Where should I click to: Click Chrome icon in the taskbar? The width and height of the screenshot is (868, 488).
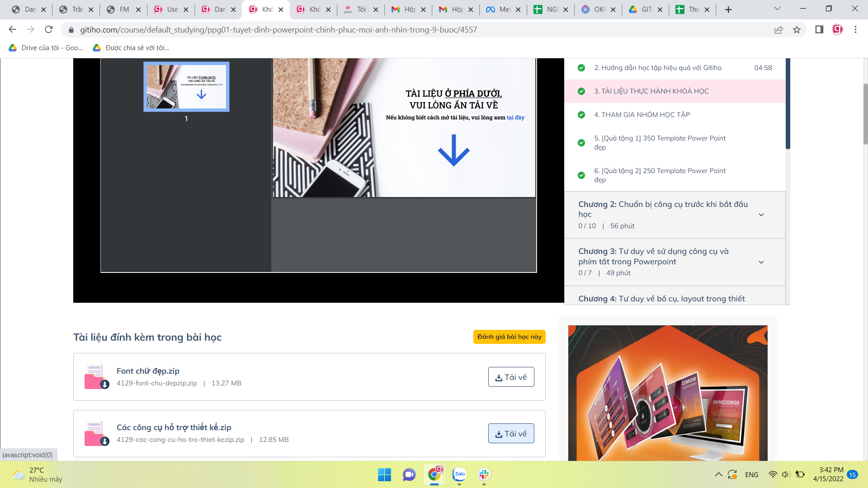[x=434, y=474]
